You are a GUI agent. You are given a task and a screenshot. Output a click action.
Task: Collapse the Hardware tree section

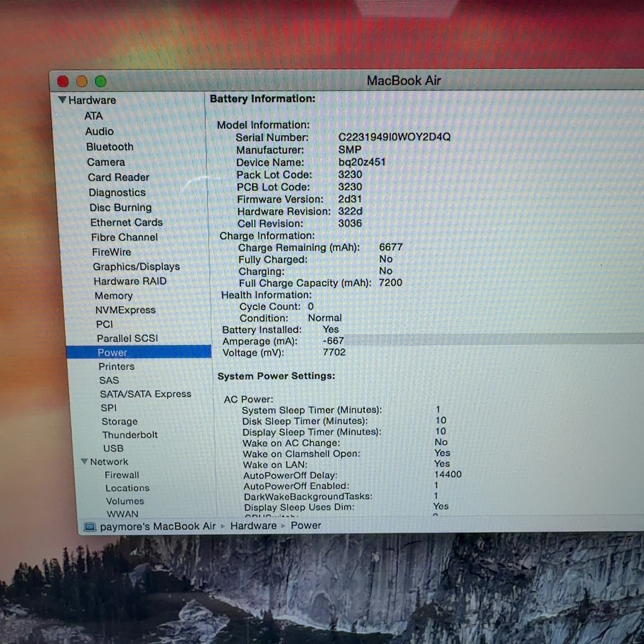click(62, 100)
